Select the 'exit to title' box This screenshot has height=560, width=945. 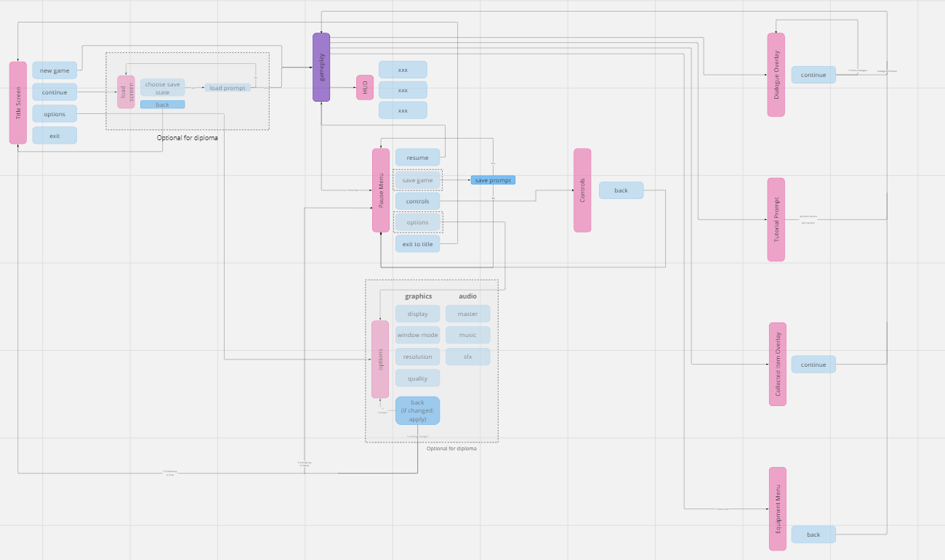[x=418, y=244]
